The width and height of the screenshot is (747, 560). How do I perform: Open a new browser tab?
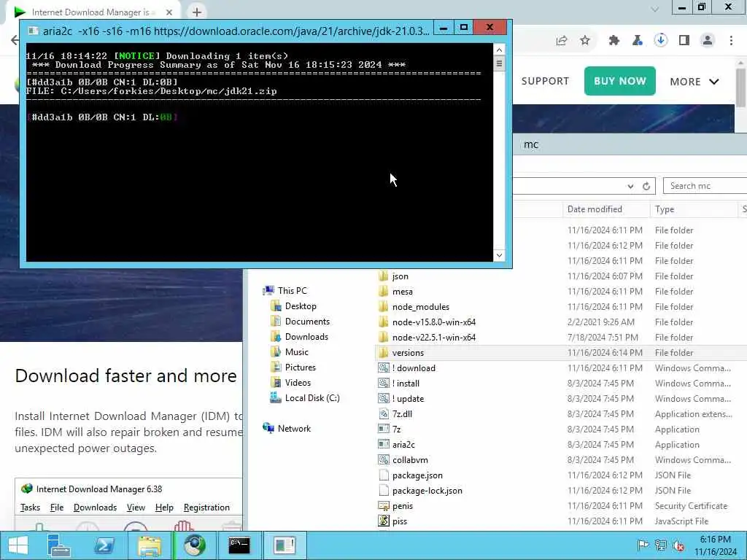[x=197, y=12]
